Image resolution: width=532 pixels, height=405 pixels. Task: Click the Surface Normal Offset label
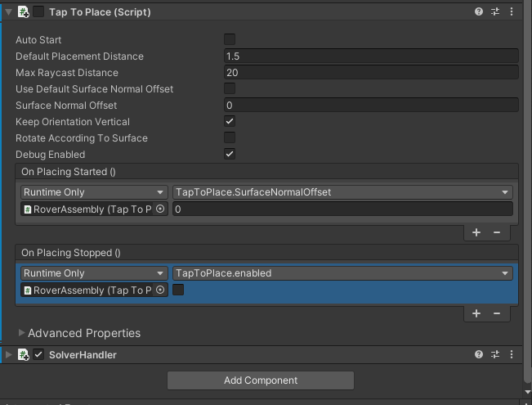pos(66,105)
